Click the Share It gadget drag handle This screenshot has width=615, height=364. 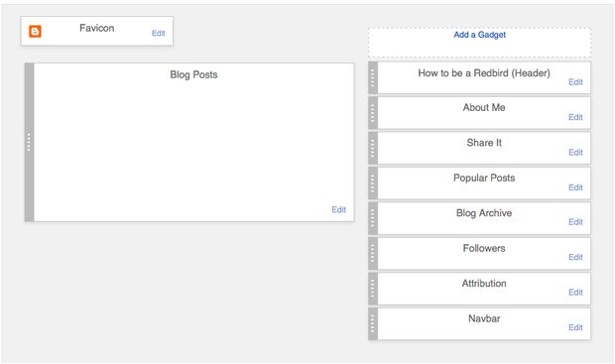coord(373,148)
